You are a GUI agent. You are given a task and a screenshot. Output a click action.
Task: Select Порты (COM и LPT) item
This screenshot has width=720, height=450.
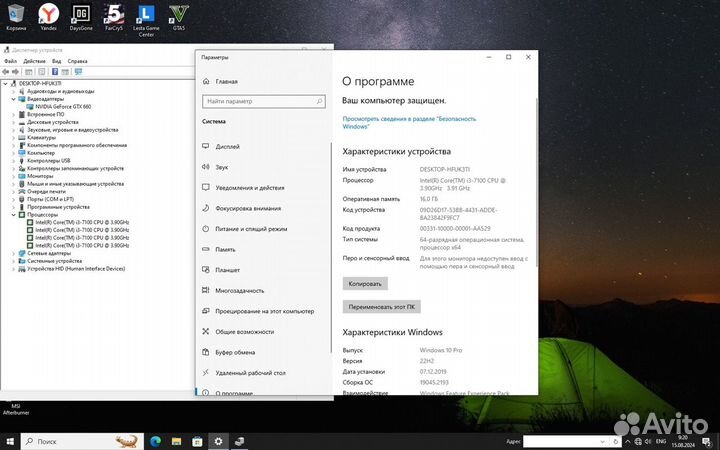click(50, 199)
